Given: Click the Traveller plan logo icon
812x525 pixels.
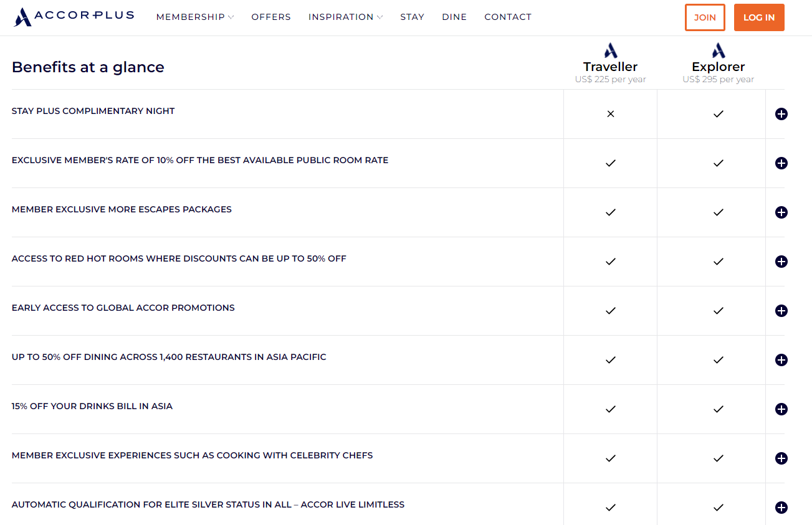Looking at the screenshot, I should 610,50.
